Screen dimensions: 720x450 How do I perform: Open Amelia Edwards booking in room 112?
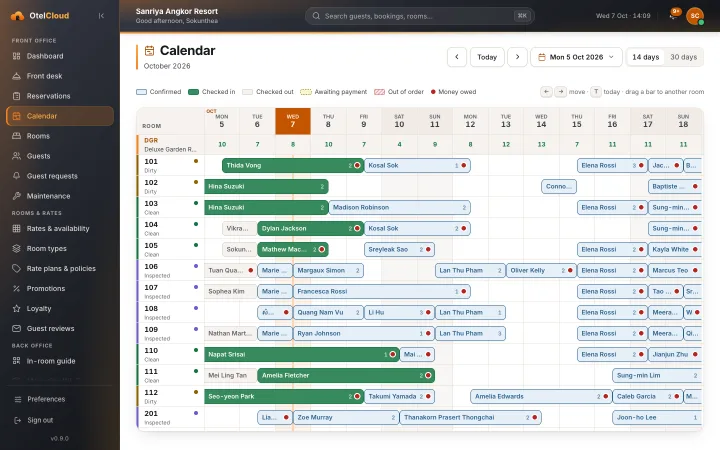[541, 396]
